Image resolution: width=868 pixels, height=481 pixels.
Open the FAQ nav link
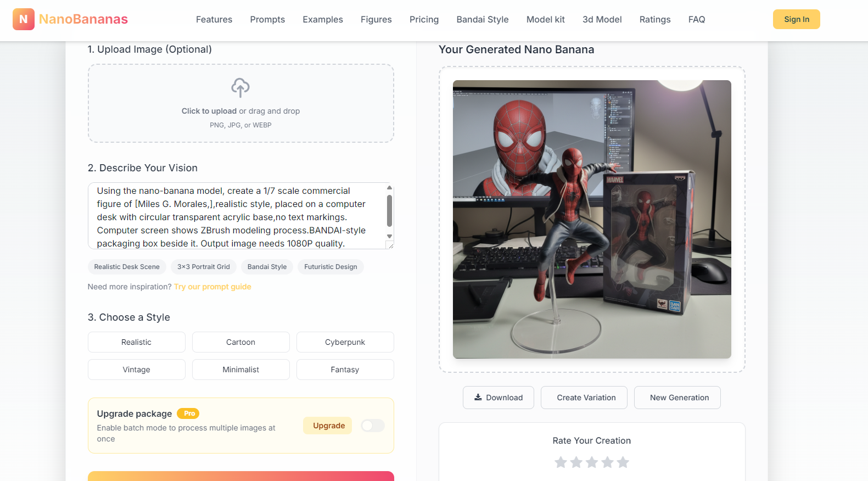[697, 19]
